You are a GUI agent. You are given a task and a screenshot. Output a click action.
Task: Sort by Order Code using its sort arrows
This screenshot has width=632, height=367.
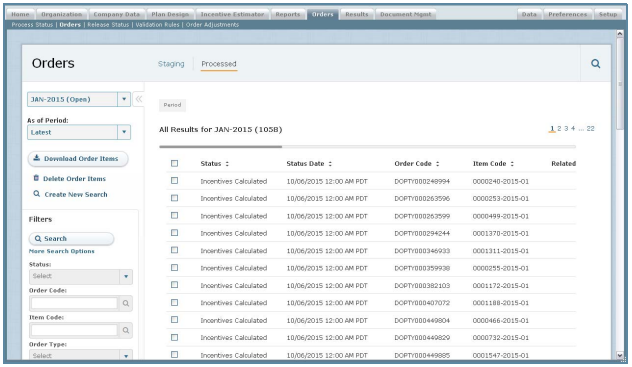pyautogui.click(x=437, y=164)
